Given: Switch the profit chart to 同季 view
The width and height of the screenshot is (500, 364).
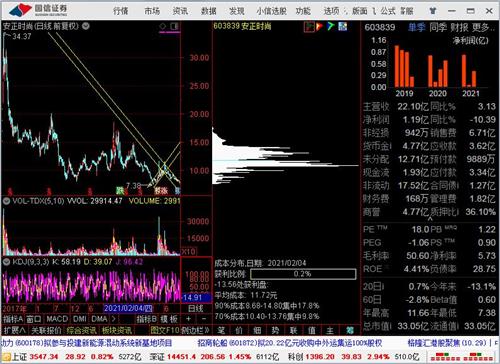Looking at the screenshot, I should tap(438, 27).
